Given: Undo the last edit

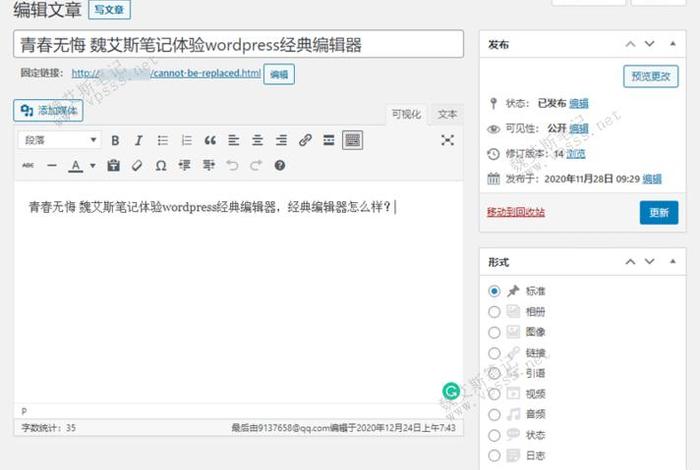Looking at the screenshot, I should 232,166.
